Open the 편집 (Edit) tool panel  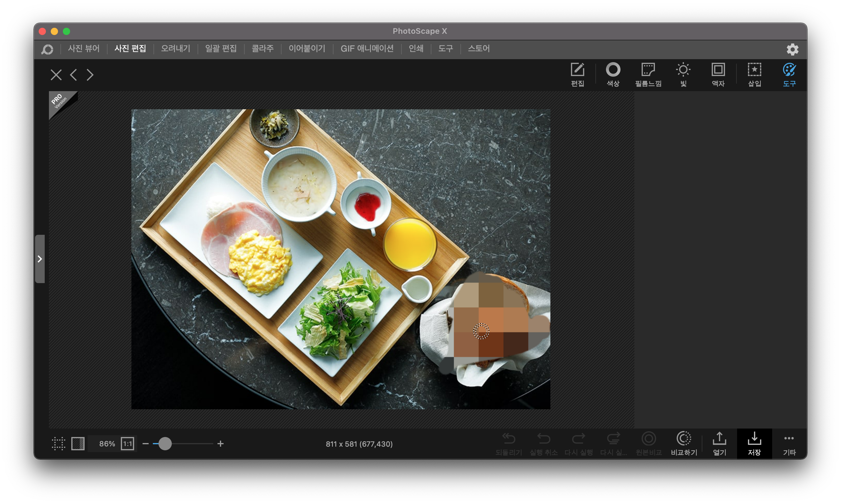click(x=577, y=70)
